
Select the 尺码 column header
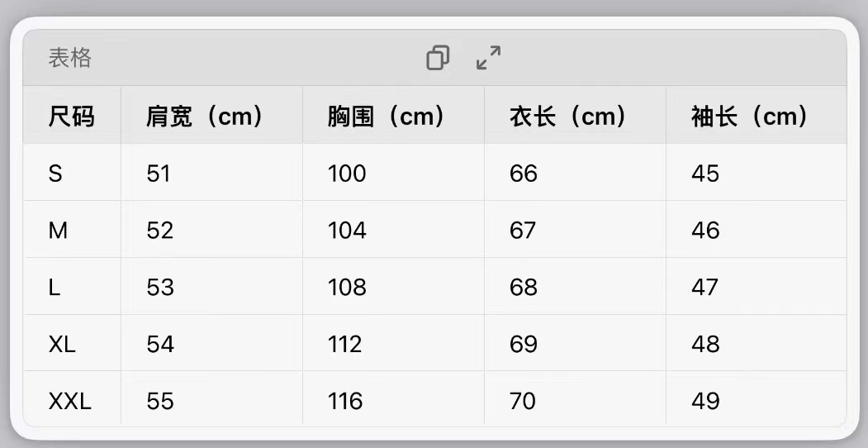pyautogui.click(x=72, y=117)
